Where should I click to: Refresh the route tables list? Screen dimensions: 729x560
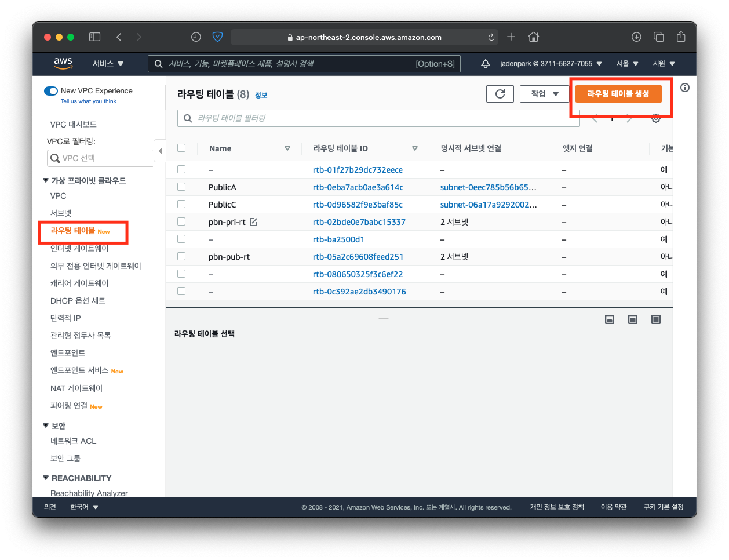click(500, 94)
